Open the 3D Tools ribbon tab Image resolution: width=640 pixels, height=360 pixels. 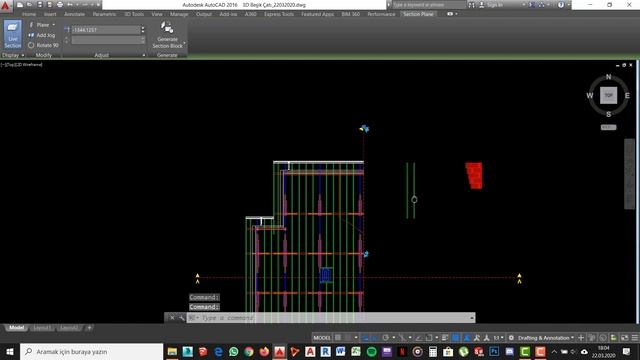coord(134,14)
